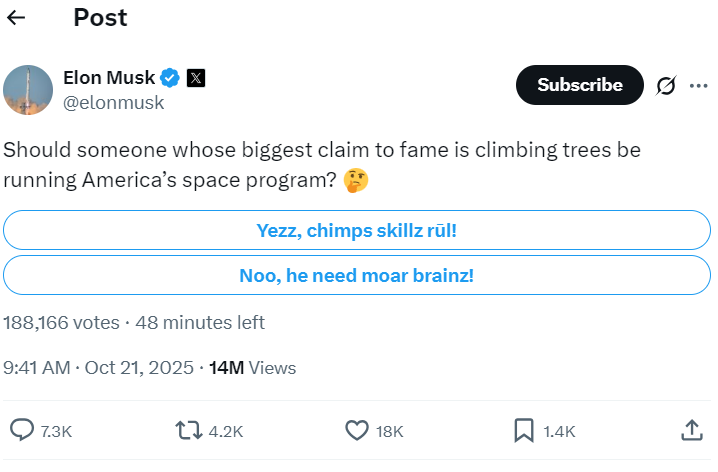Click the thinking face emoji
The image size is (718, 472).
coord(356,180)
